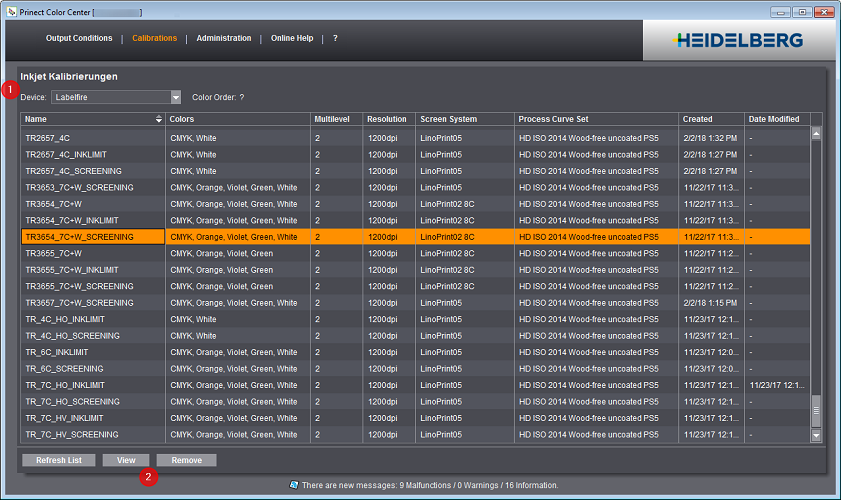Open the new messages status icon
The image size is (841, 500).
pos(294,484)
